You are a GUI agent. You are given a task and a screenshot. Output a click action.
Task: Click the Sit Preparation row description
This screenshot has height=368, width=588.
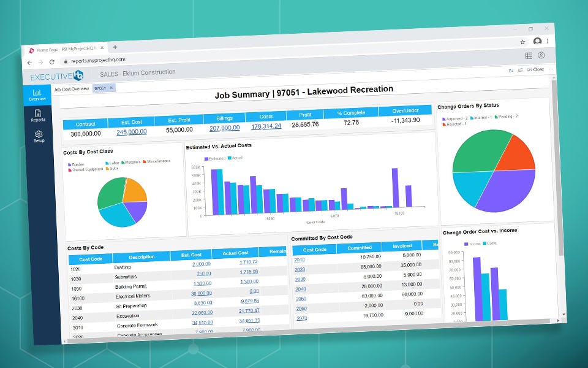point(131,306)
